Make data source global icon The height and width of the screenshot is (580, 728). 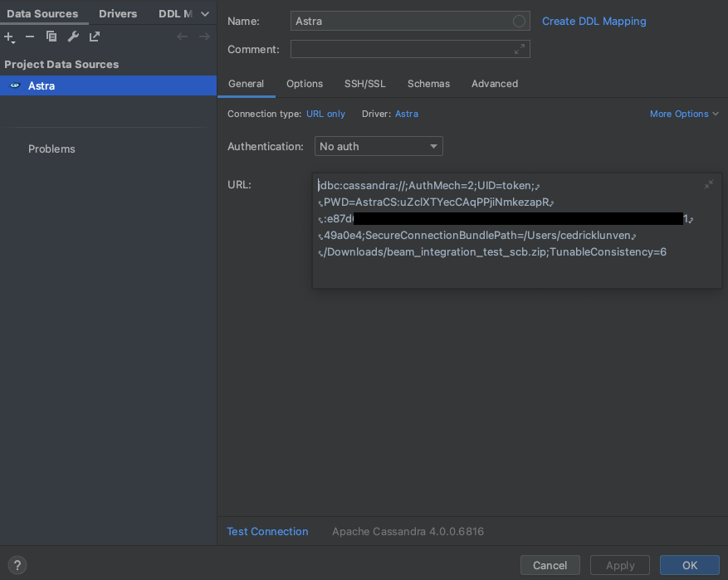pos(95,37)
